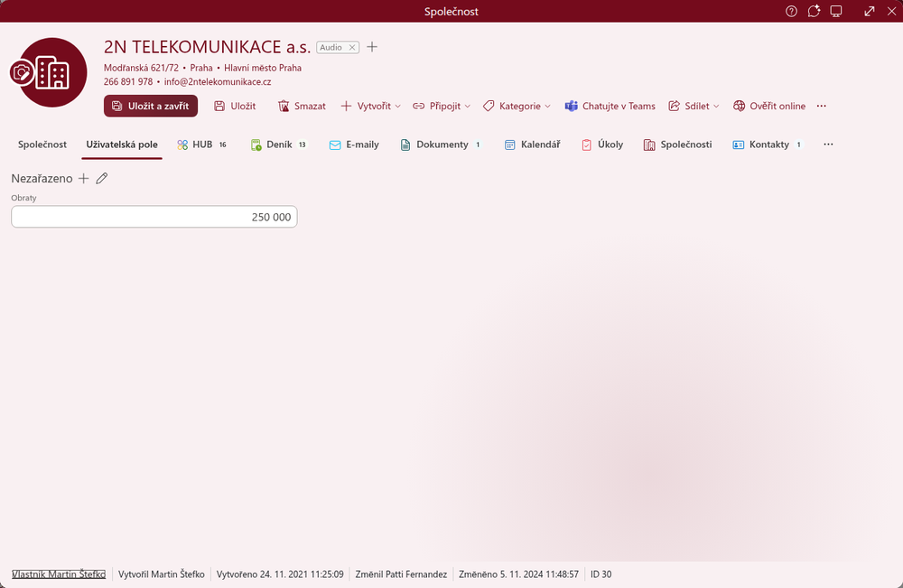This screenshot has height=588, width=903.
Task: Click Změnil Patti Fernandez in status bar
Action: click(401, 574)
